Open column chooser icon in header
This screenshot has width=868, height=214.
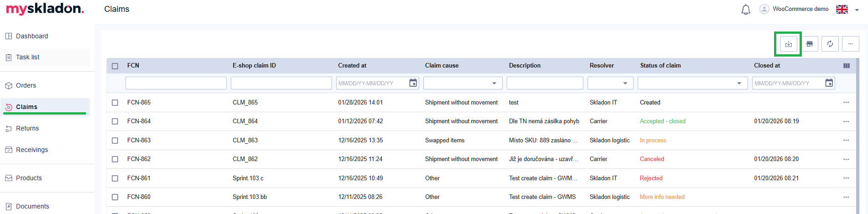click(x=847, y=66)
